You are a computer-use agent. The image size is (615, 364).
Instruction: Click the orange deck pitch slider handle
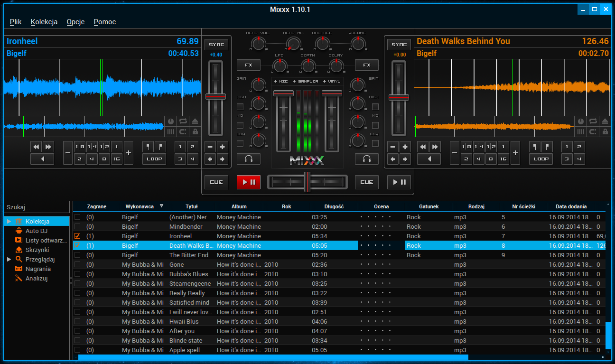click(399, 97)
